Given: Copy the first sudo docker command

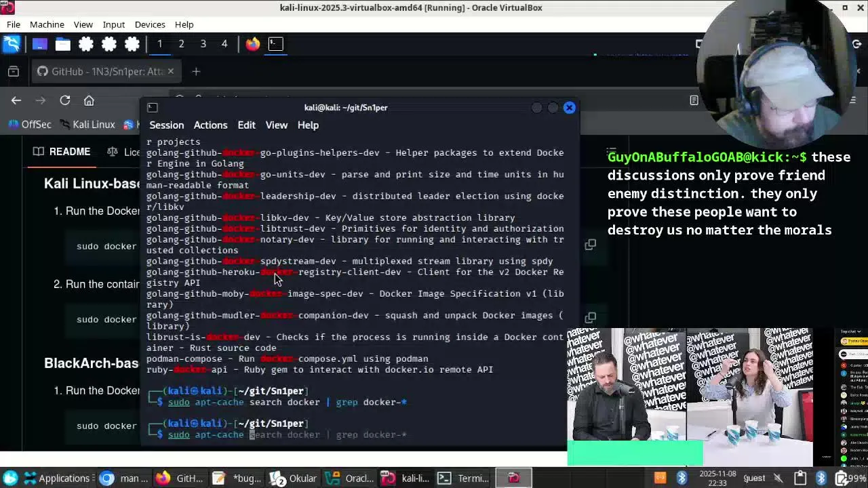Looking at the screenshot, I should coord(591,245).
